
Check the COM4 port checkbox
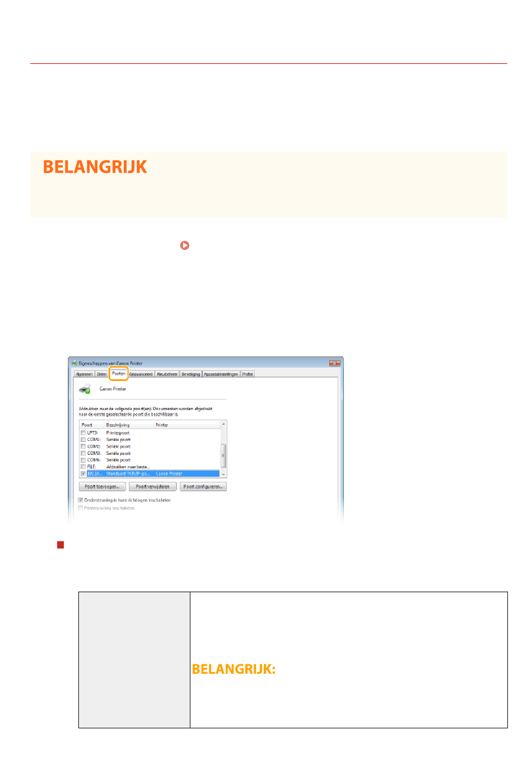[83, 460]
